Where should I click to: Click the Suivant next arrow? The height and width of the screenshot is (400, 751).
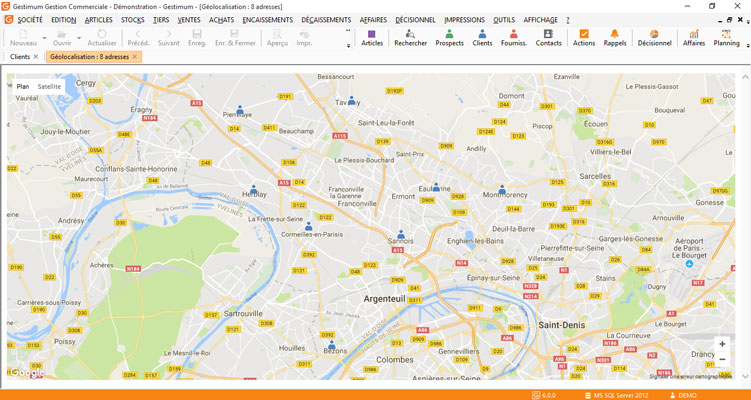(x=169, y=38)
